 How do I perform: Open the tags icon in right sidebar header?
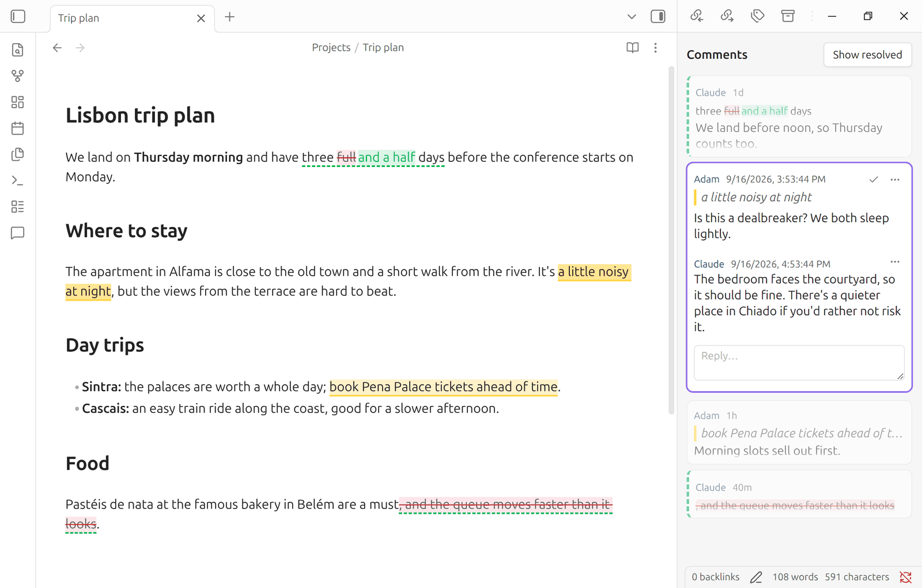[758, 16]
